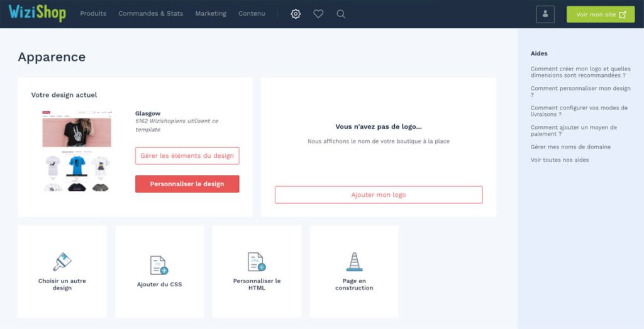Click the Ajouter du CSS label
Screen dimensions: 644x329
159,284
